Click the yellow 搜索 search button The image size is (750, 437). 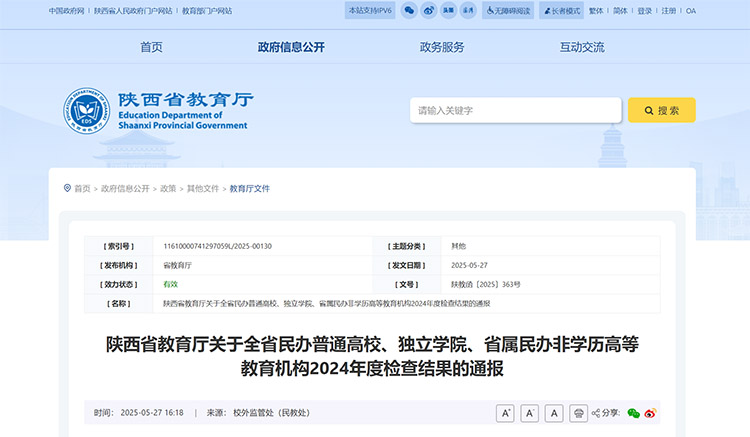click(661, 110)
